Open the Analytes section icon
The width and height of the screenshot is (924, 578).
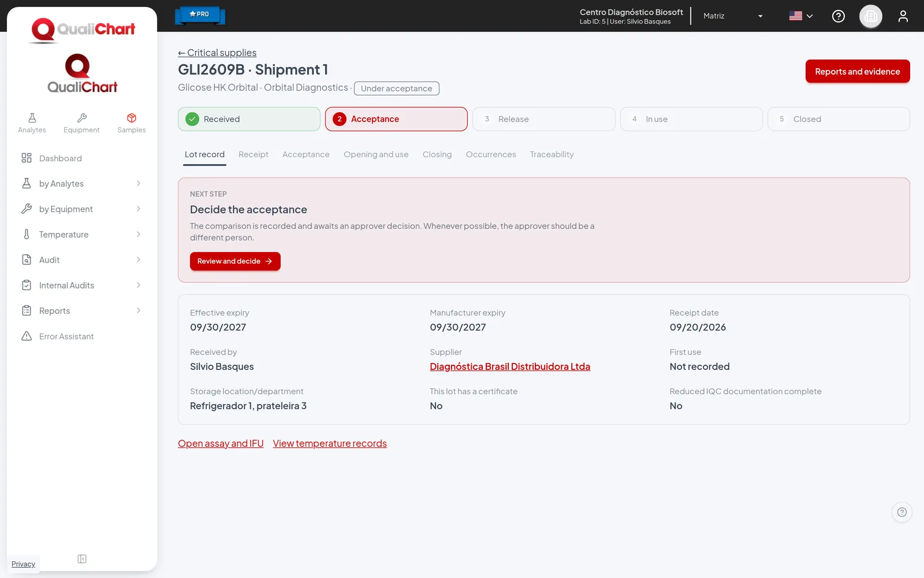pyautogui.click(x=32, y=118)
